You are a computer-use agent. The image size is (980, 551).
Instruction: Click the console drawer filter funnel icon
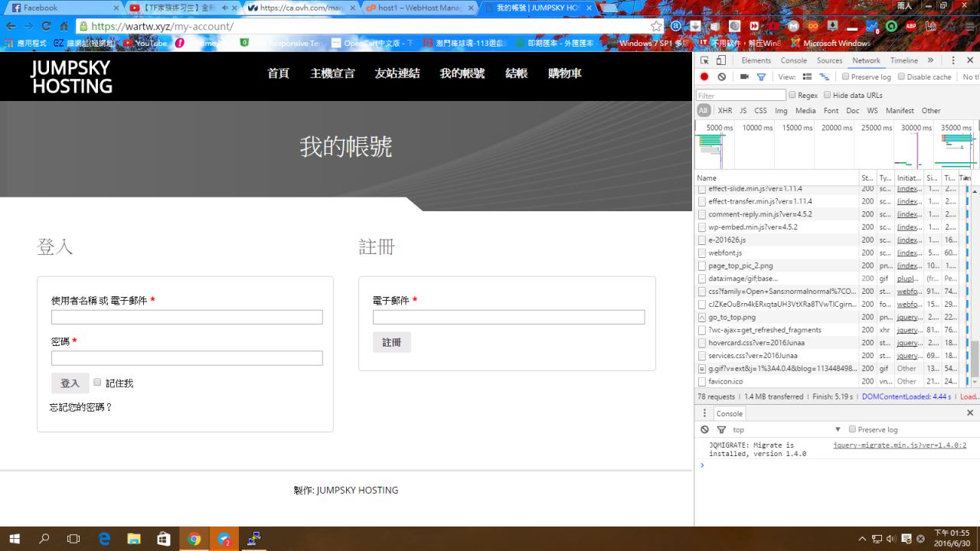(x=721, y=430)
